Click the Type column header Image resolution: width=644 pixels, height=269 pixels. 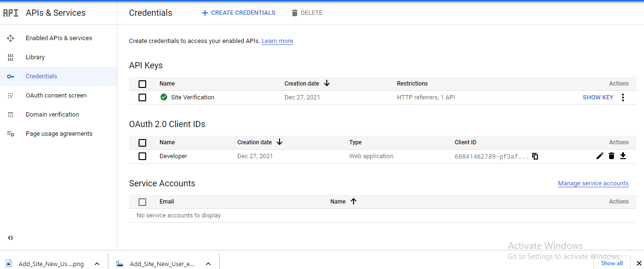(x=355, y=142)
